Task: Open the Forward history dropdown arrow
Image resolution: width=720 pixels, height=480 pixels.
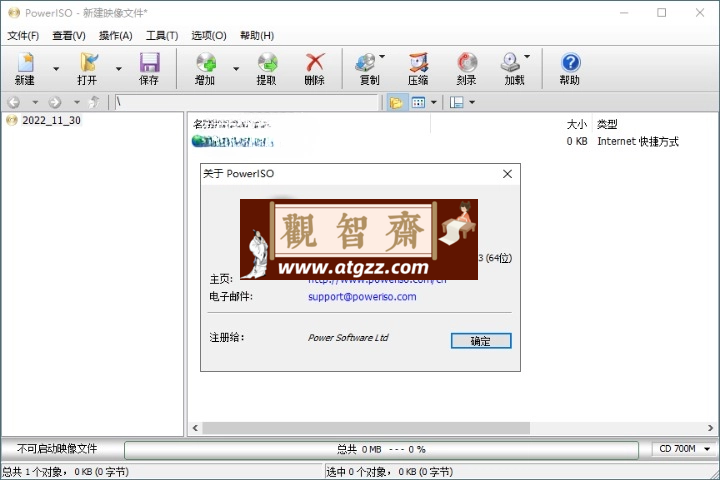Action: coord(77,102)
